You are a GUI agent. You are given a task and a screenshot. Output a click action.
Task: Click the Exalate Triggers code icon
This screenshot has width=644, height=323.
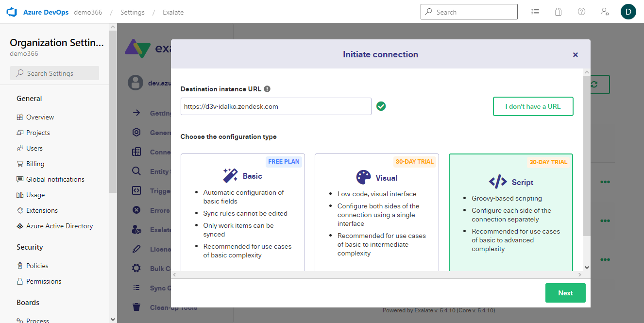click(x=136, y=191)
